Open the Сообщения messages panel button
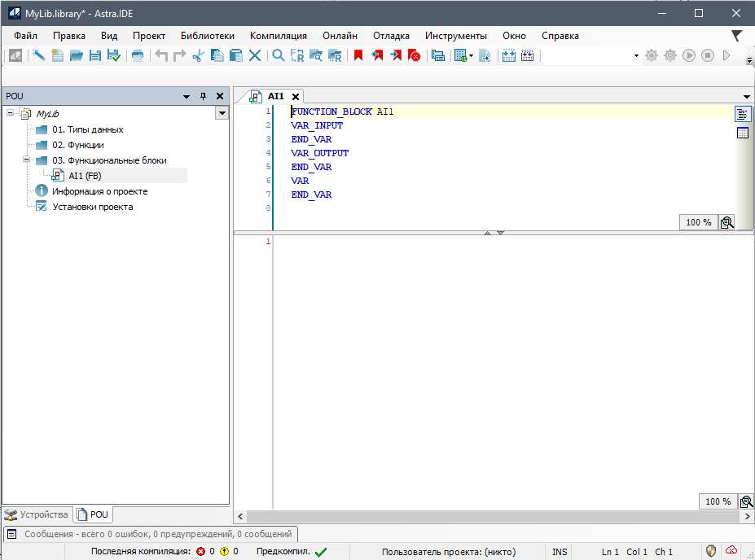 tap(151, 534)
